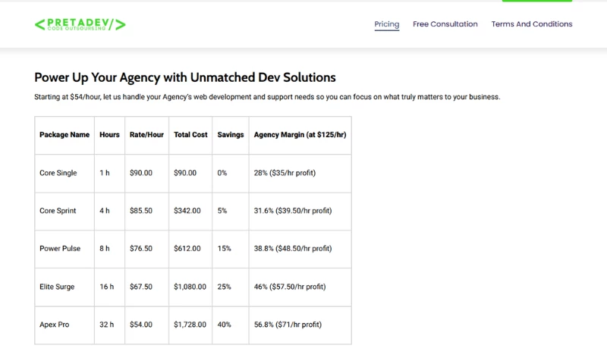This screenshot has height=364, width=607.
Task: Select the Core Single package name
Action: 58,173
